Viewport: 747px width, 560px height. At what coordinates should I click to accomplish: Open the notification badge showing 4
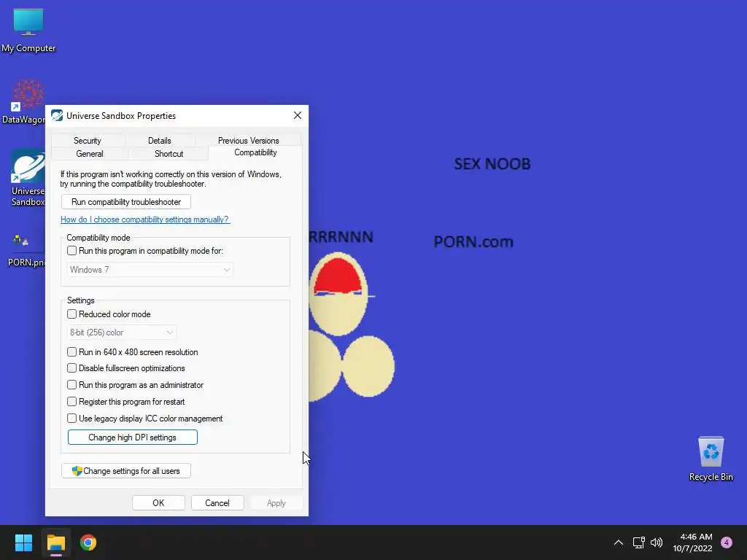pos(727,542)
